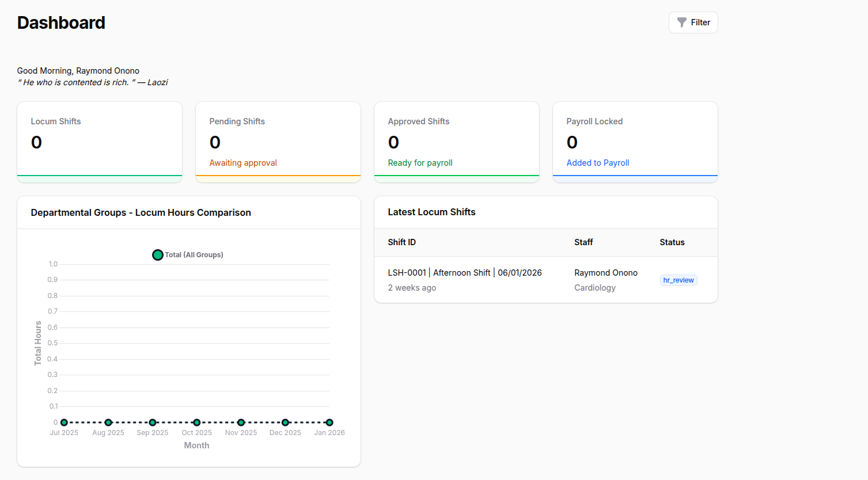Screen dimensions: 868x480
Task: Toggle visibility of the Awaiting approval indicator
Action: point(243,162)
